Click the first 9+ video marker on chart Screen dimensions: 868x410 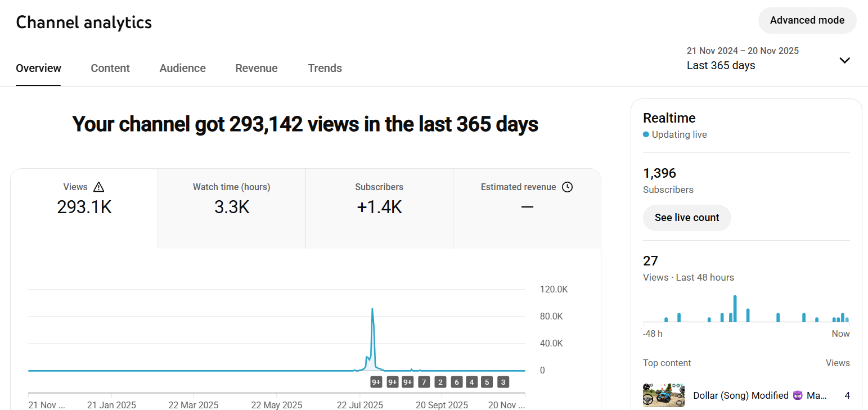click(376, 382)
